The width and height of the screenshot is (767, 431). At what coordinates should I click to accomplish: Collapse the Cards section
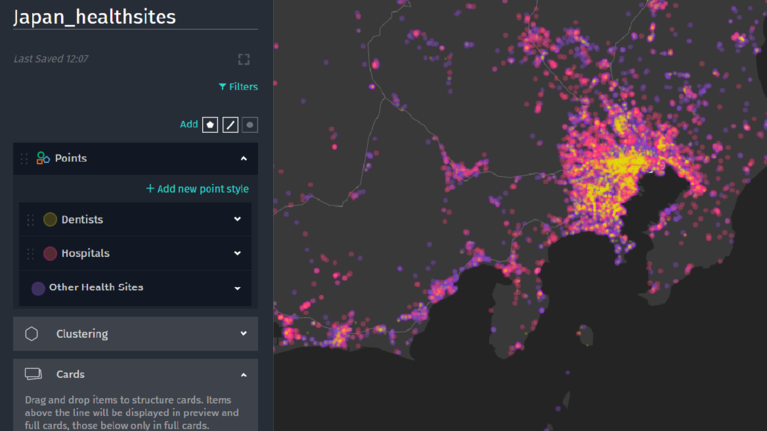point(244,375)
